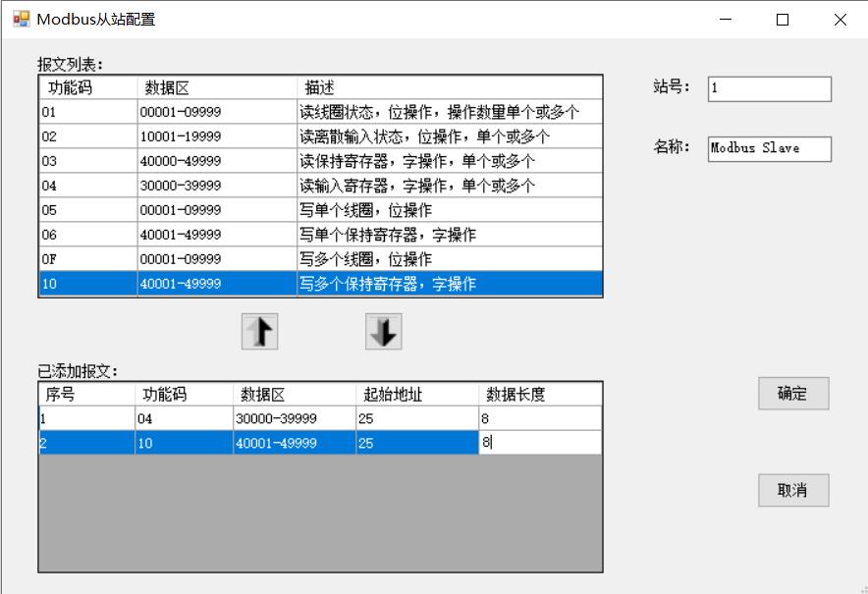Click function code 10 cell in 已添加报文
868x594 pixels.
[x=184, y=443]
